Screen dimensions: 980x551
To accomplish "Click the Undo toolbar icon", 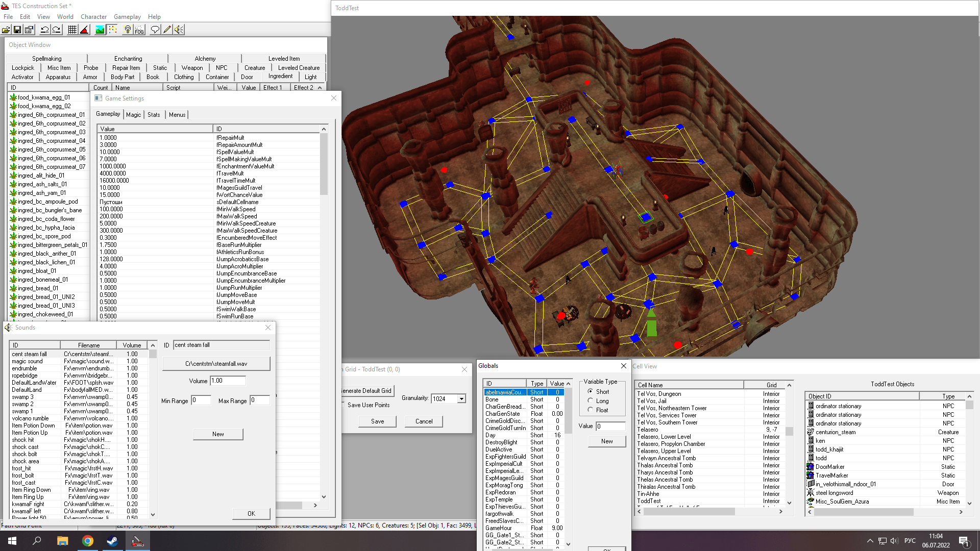I will [x=45, y=30].
